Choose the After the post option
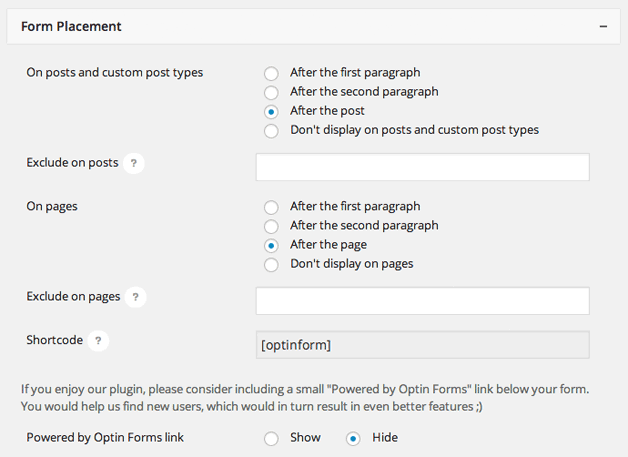The image size is (628, 457). [x=271, y=112]
